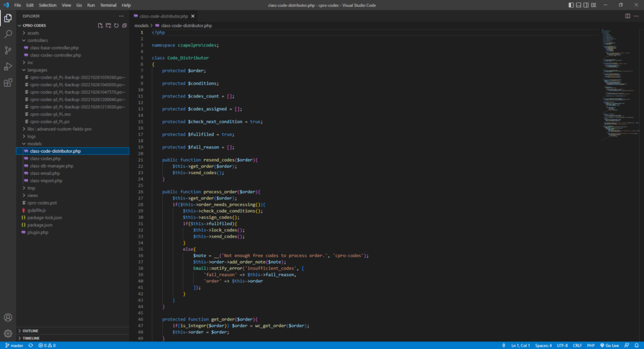Open errors and warnings count

click(47, 345)
